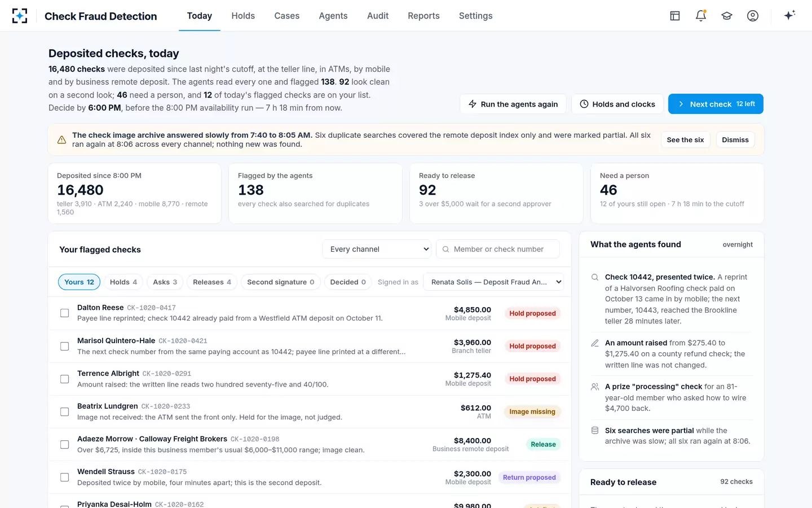Open the layout panel icon in header

(675, 16)
